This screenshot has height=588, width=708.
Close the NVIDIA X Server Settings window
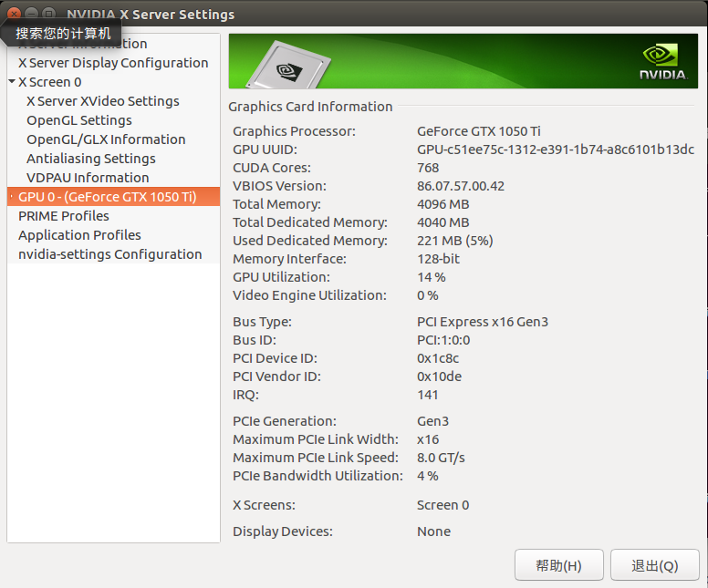pyautogui.click(x=14, y=14)
